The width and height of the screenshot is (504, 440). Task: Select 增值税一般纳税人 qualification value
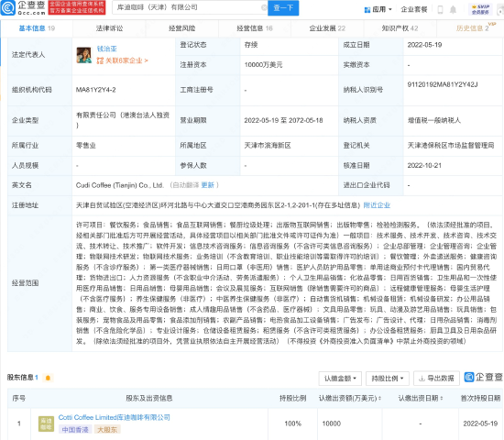[x=434, y=120]
